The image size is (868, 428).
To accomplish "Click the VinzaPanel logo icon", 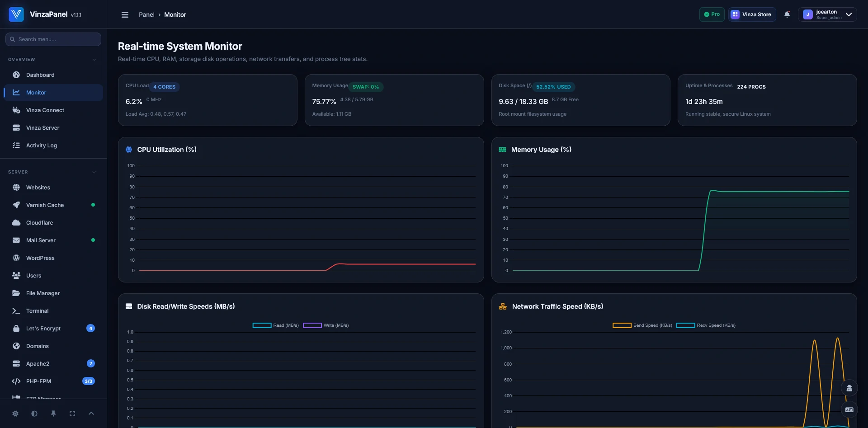I will coord(16,14).
